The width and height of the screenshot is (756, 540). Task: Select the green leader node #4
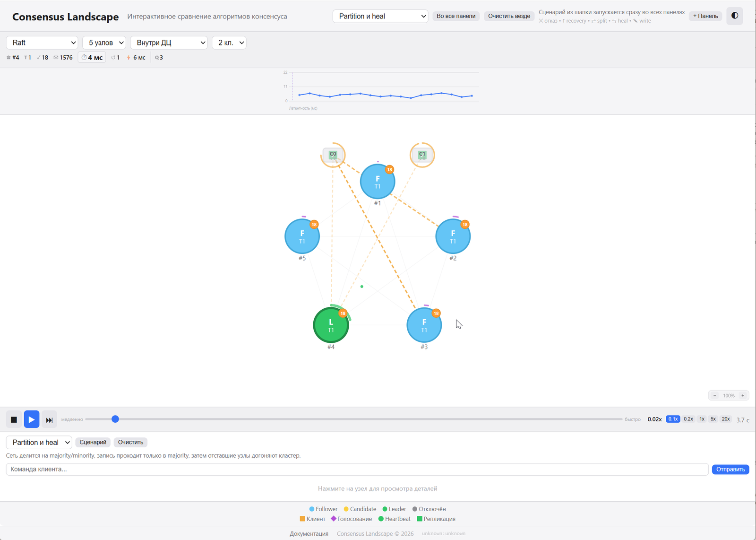(331, 325)
